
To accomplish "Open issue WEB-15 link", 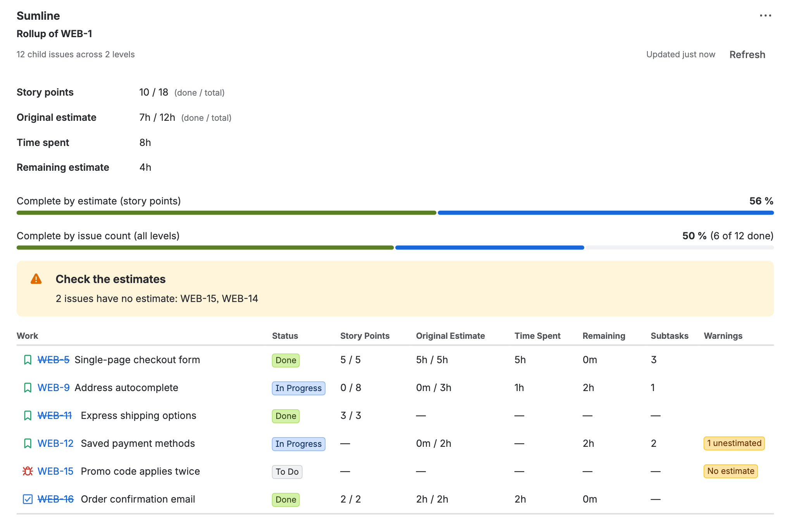I will tap(55, 471).
